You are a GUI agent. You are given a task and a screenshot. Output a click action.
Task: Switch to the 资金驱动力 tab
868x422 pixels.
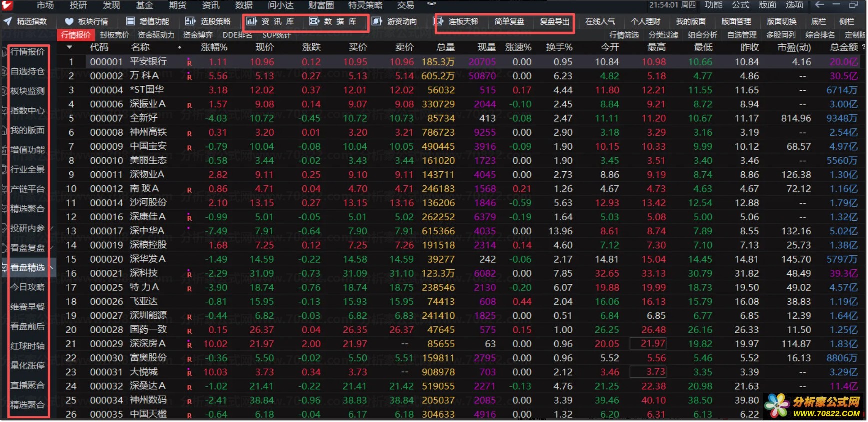(x=156, y=35)
